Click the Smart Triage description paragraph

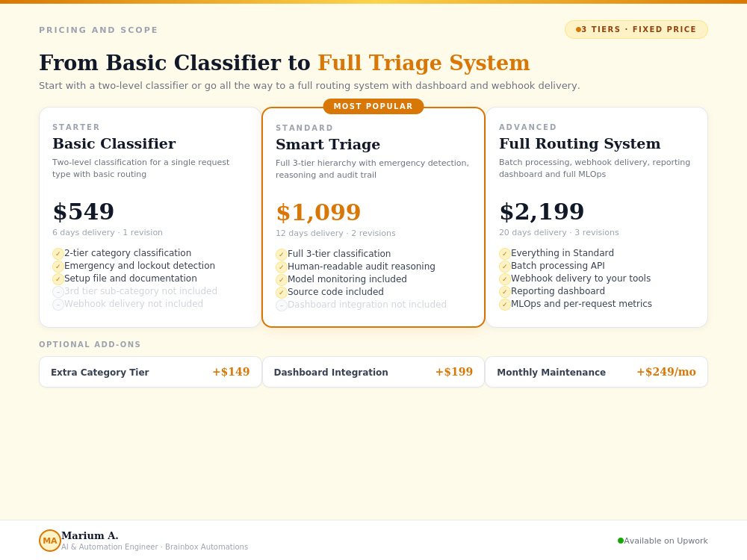pos(373,169)
